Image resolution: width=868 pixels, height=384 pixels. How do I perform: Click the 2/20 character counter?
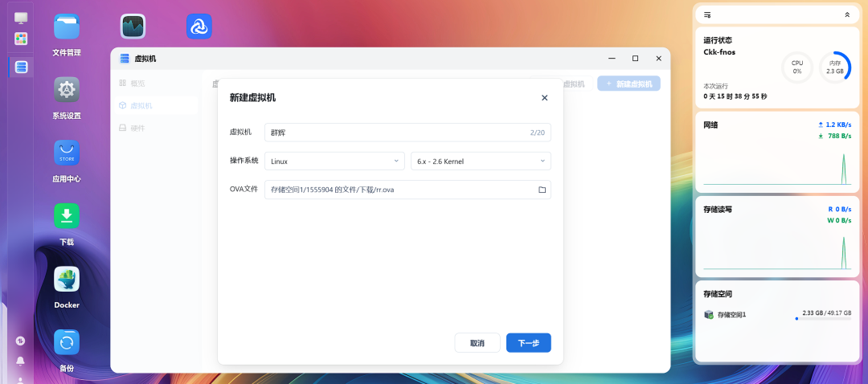537,133
